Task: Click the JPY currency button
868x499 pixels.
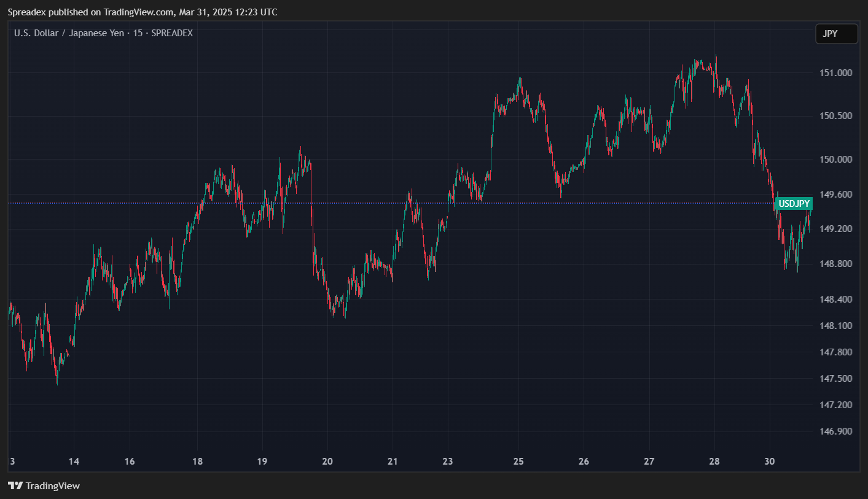Action: point(836,34)
